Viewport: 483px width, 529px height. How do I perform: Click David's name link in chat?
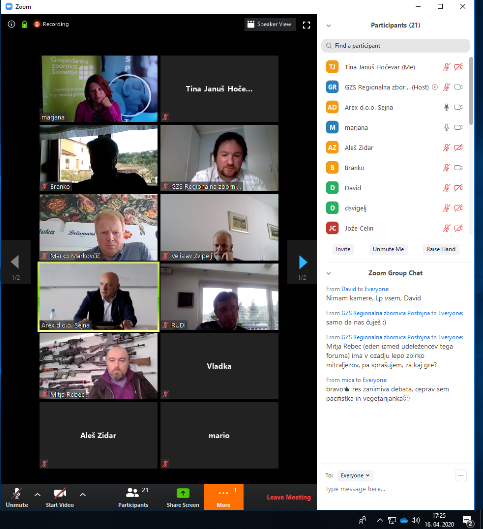pyautogui.click(x=349, y=289)
